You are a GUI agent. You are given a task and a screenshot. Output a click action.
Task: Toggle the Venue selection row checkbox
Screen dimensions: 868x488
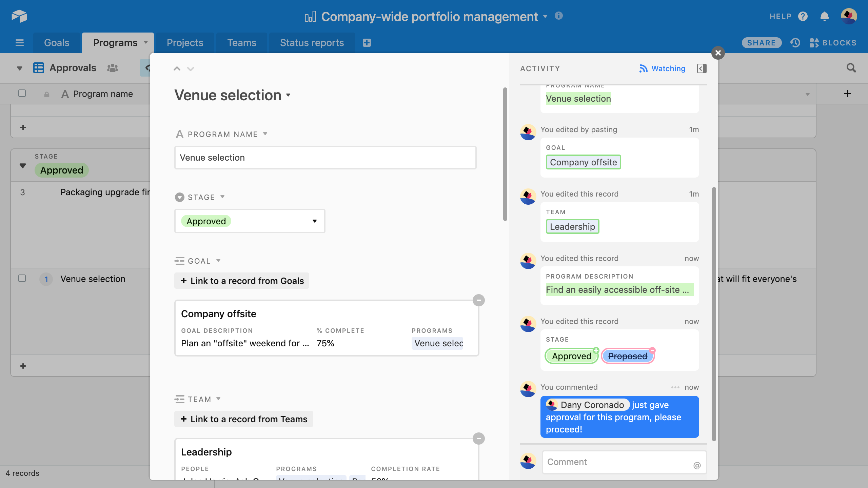[x=22, y=279]
